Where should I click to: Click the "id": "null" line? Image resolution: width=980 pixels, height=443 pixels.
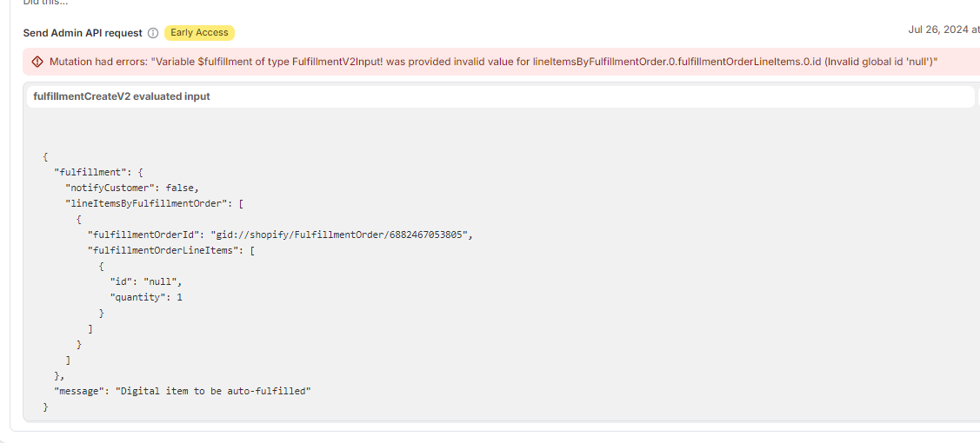click(146, 281)
